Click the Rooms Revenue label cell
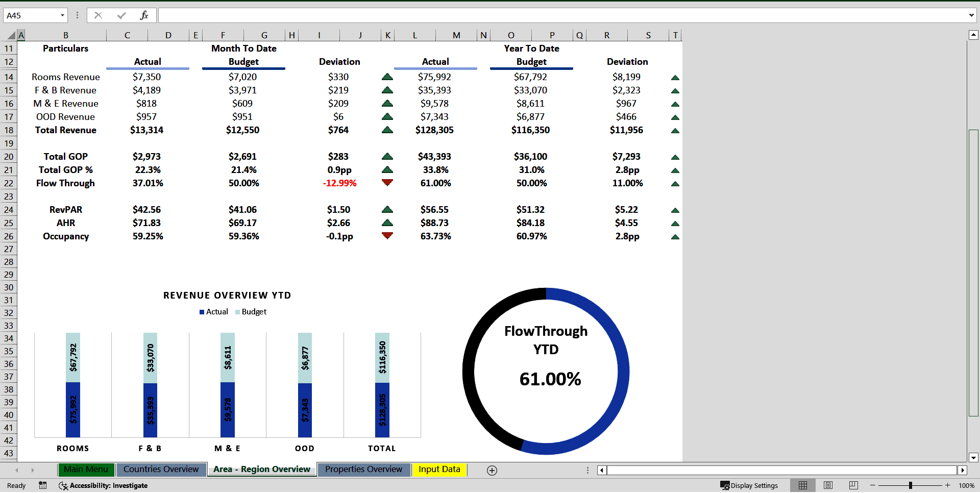This screenshot has width=980, height=493. (x=66, y=77)
